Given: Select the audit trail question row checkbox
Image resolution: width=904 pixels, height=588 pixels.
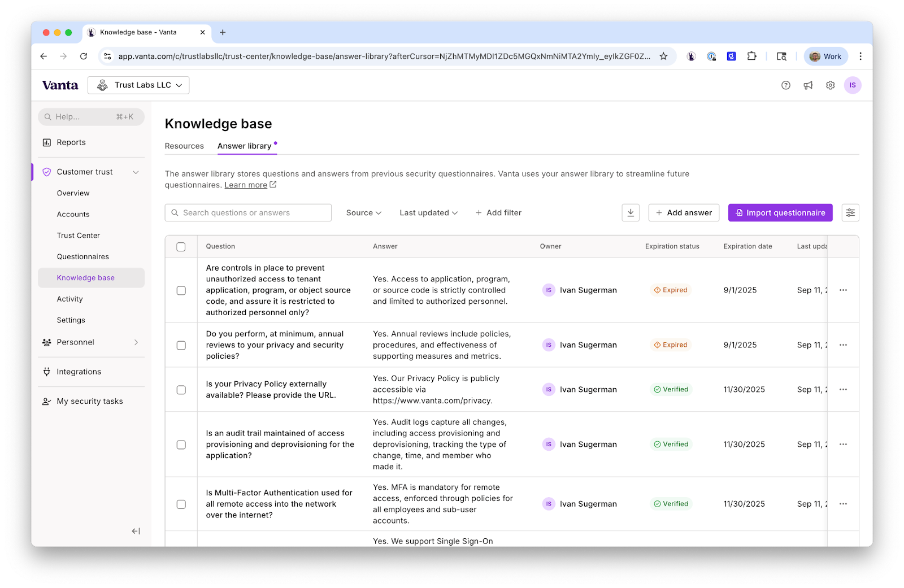Looking at the screenshot, I should [181, 445].
